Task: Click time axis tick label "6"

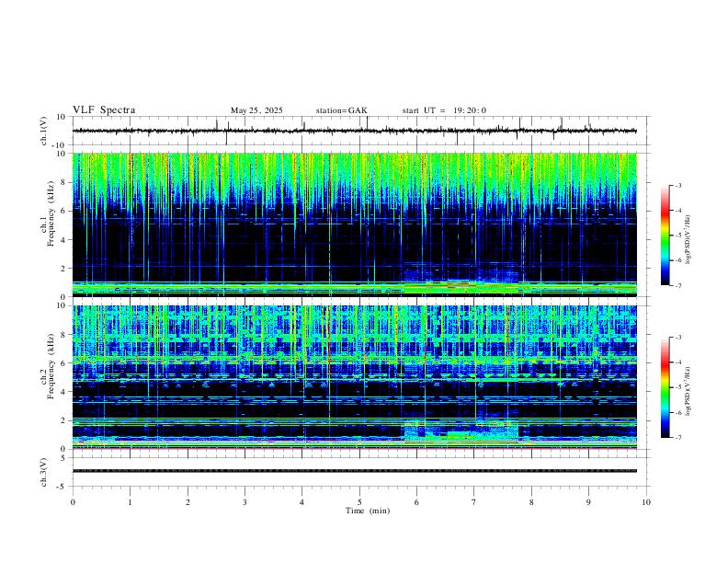Action: pyautogui.click(x=416, y=502)
